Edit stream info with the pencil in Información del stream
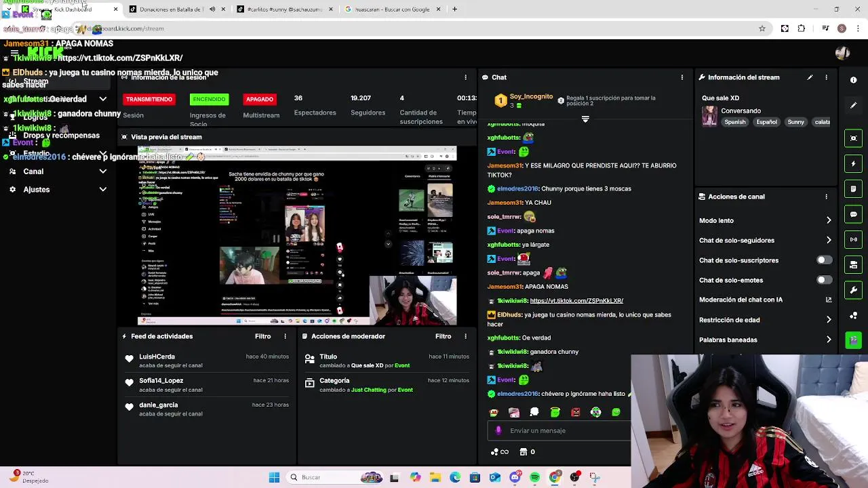Screen dimensions: 868x488 (810, 77)
